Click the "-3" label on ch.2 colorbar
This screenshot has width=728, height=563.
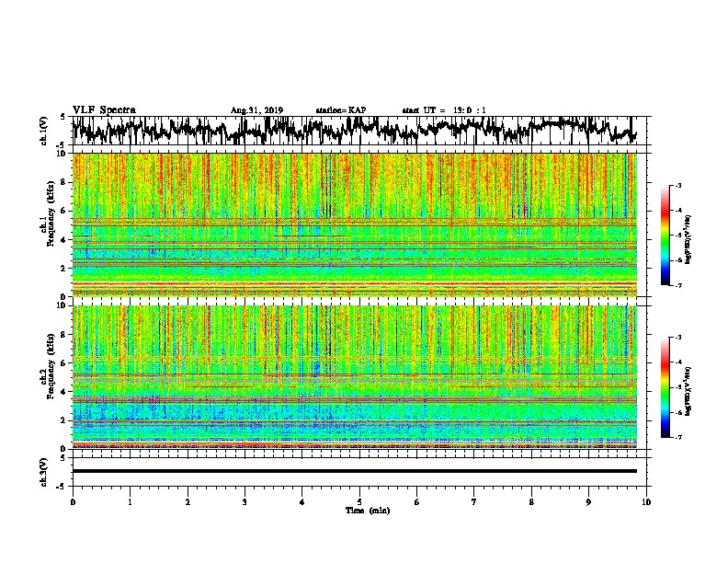(x=677, y=338)
